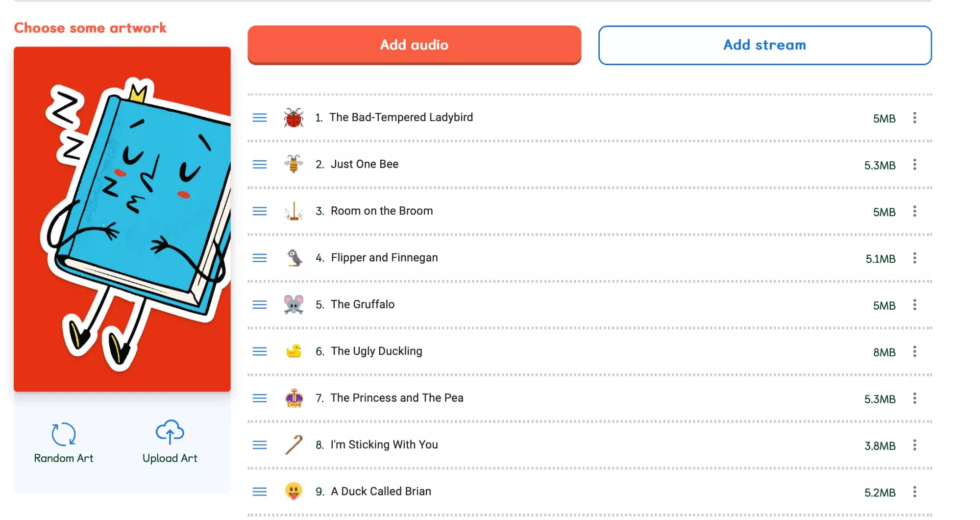980x520 pixels.
Task: Click the reorder handle for The Gruffalo
Action: [x=260, y=305]
